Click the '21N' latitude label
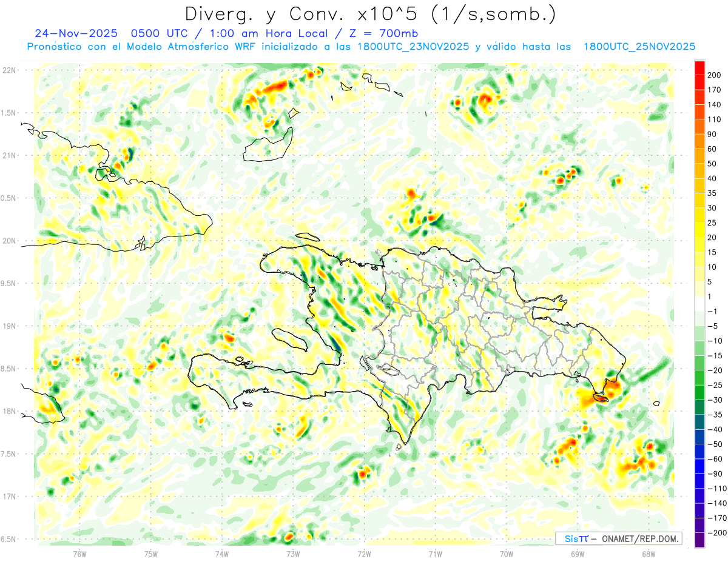Screen dimensions: 728x562 coord(9,155)
